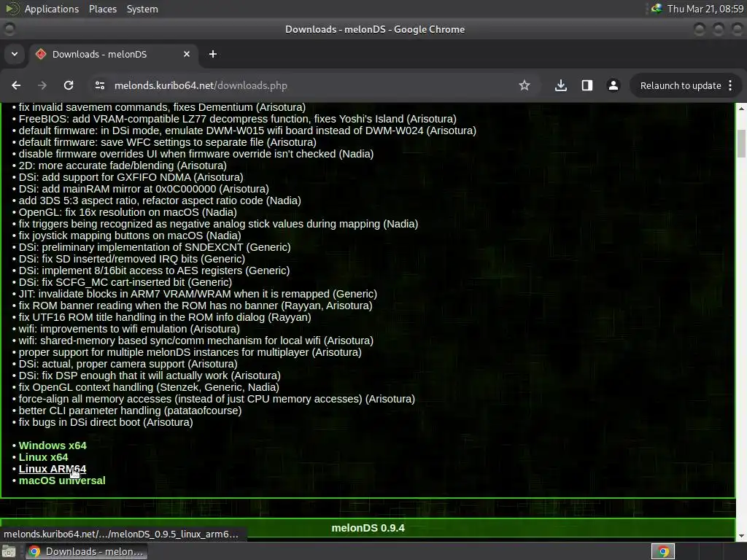
Task: Select the Downloads - melon... taskbar window button
Action: pos(86,551)
